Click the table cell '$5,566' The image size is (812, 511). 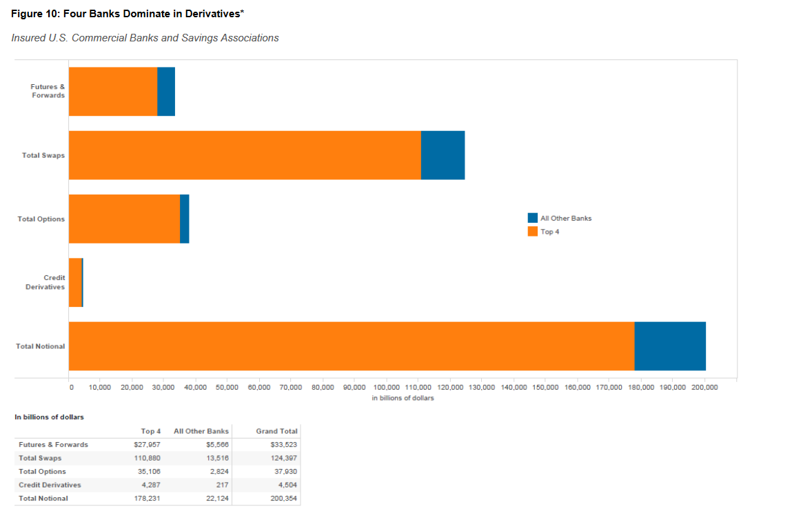tap(218, 445)
